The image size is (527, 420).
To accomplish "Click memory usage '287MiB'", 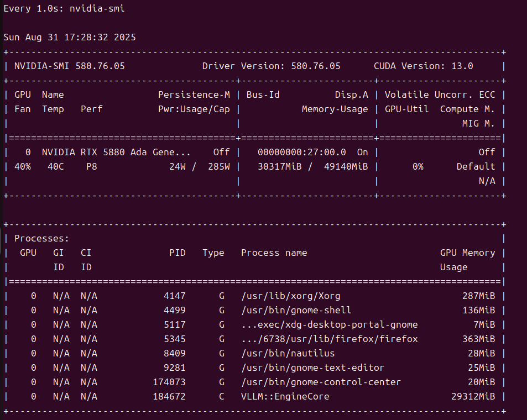I will (478, 296).
